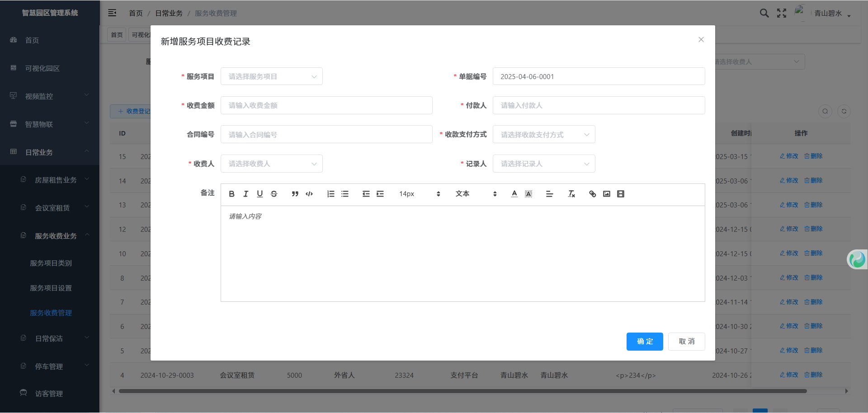The width and height of the screenshot is (868, 413).
Task: Open 服务项目类别 in the sidebar
Action: (51, 263)
